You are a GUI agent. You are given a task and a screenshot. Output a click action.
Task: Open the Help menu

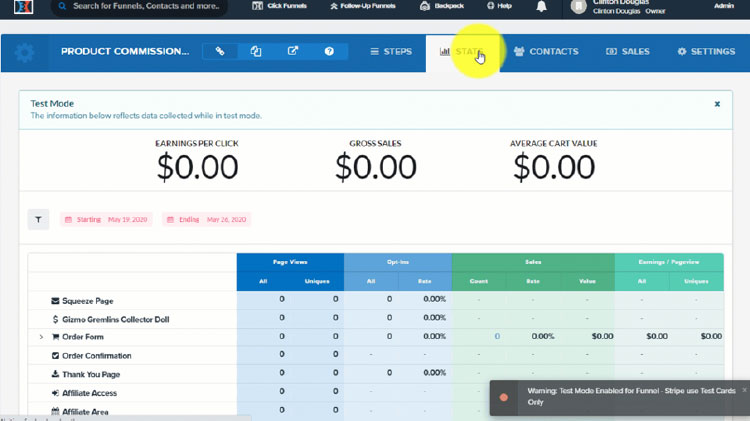click(x=499, y=6)
